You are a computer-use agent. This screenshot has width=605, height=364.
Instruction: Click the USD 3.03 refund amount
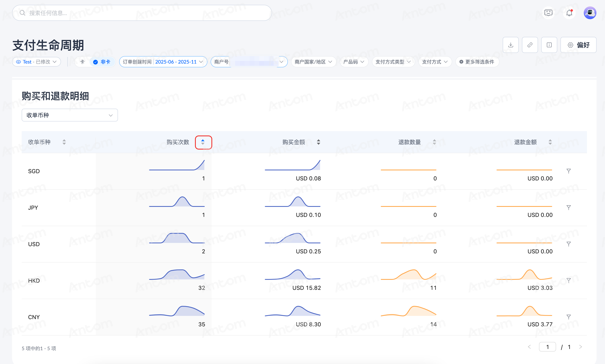click(x=540, y=288)
